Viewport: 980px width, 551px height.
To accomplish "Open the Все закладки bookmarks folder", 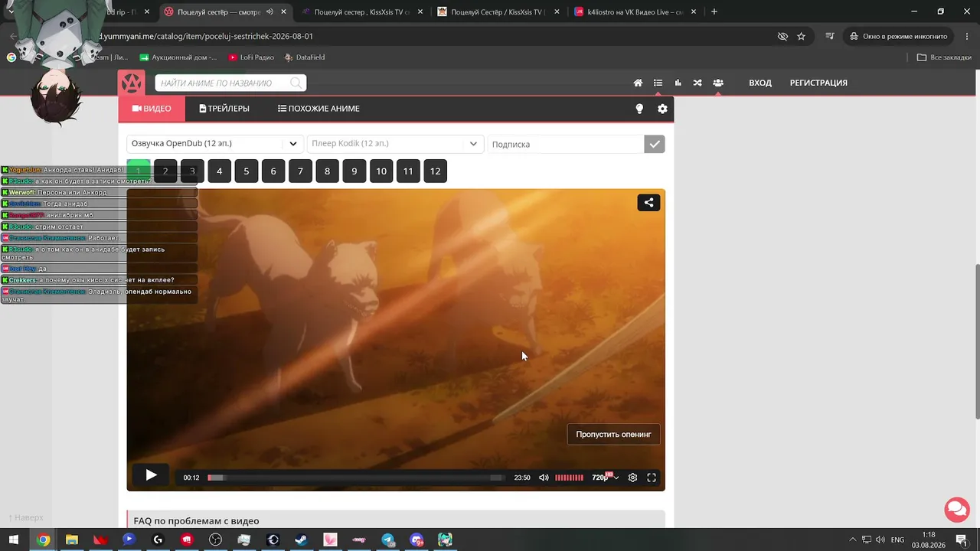I will [x=944, y=57].
